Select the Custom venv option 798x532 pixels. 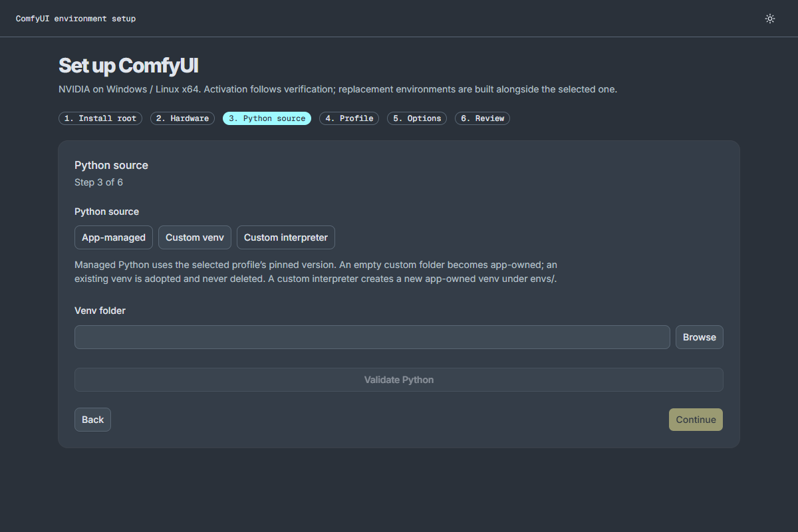click(195, 237)
